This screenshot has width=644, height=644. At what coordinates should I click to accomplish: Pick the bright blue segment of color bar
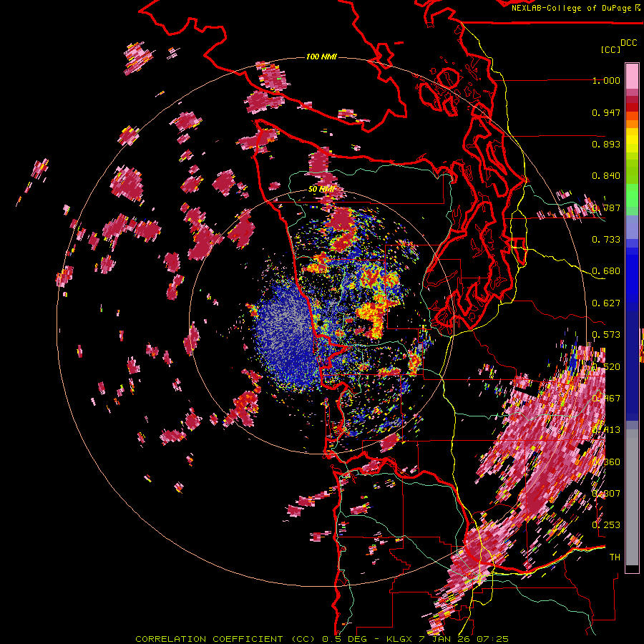[x=632, y=275]
